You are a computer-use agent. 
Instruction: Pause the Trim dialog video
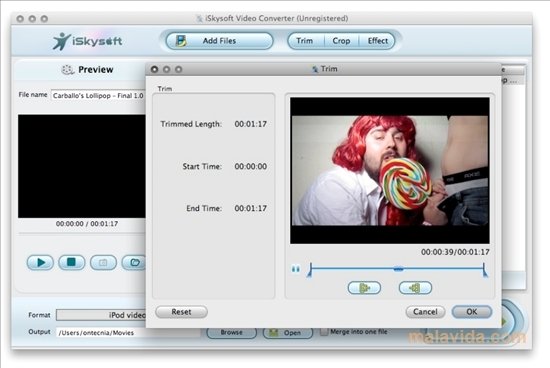pos(296,269)
